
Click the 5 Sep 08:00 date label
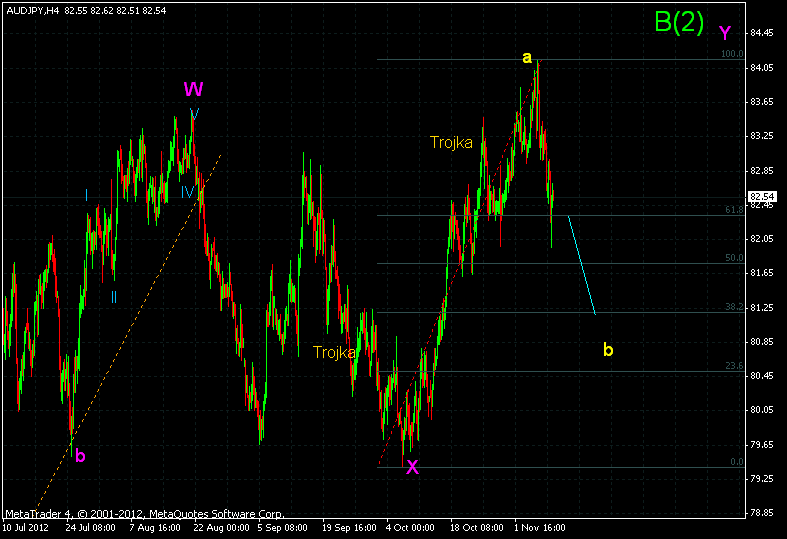coord(283,528)
